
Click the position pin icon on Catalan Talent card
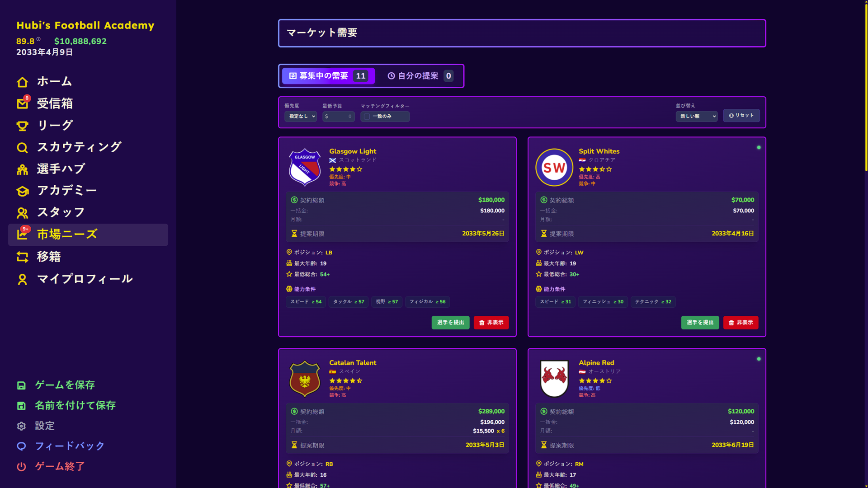(x=289, y=464)
